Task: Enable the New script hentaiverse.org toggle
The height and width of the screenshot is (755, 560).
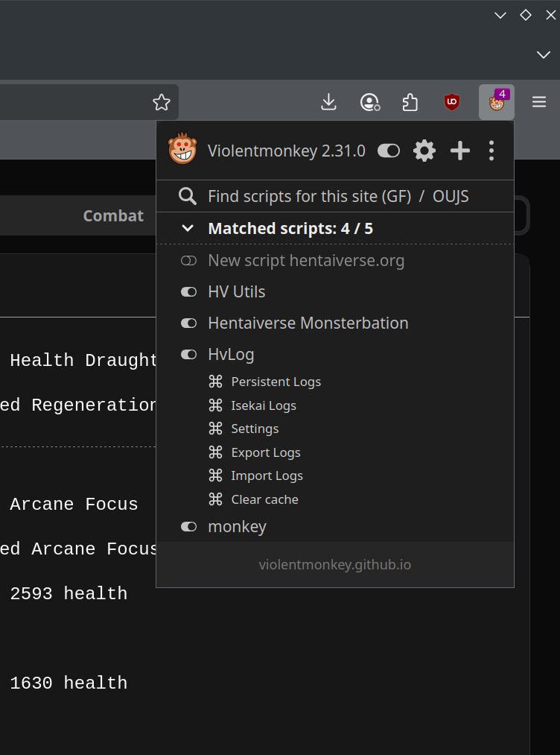Action: (188, 261)
